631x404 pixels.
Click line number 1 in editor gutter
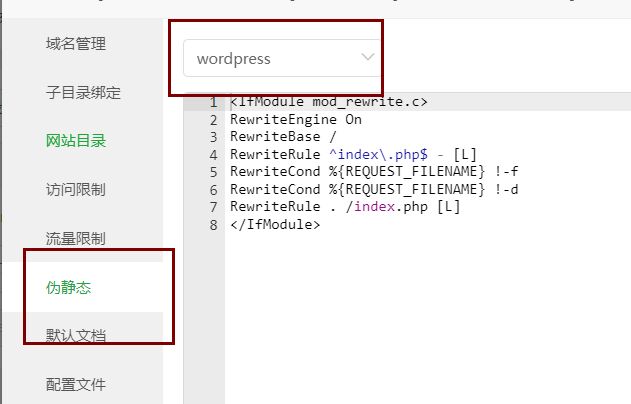pyautogui.click(x=212, y=103)
